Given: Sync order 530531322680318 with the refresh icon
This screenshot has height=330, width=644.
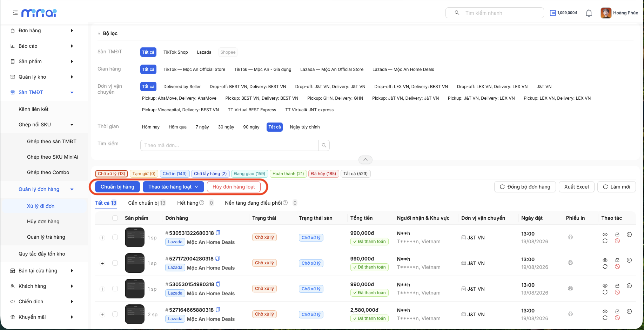Looking at the screenshot, I should pos(605,241).
